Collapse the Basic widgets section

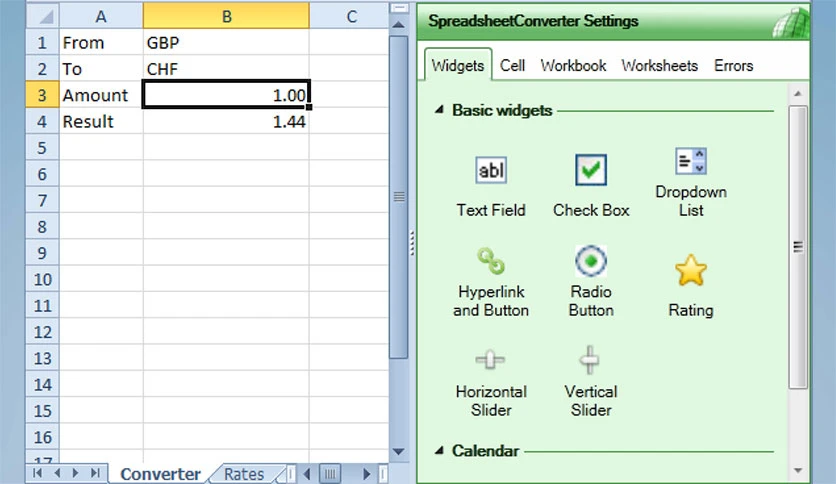point(439,110)
